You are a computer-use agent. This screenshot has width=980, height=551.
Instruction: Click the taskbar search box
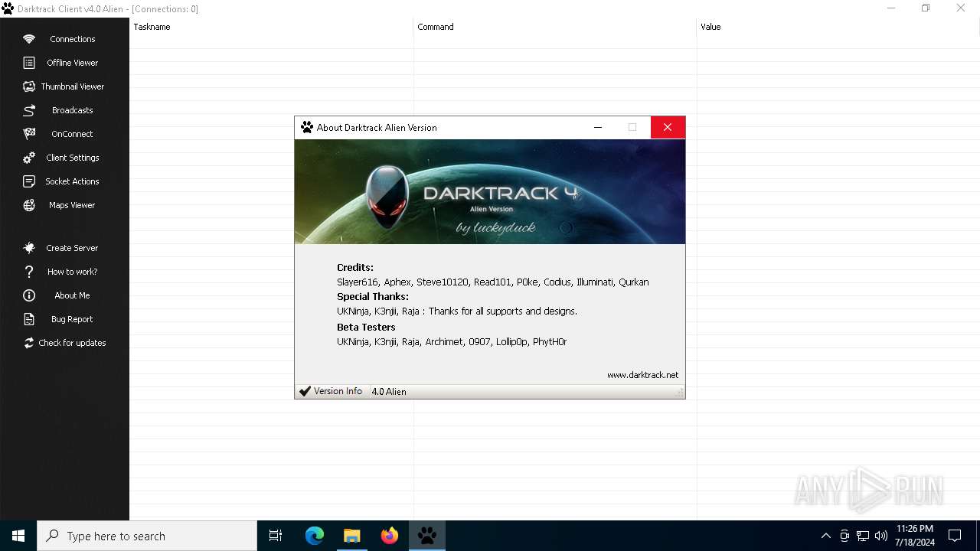(x=147, y=536)
